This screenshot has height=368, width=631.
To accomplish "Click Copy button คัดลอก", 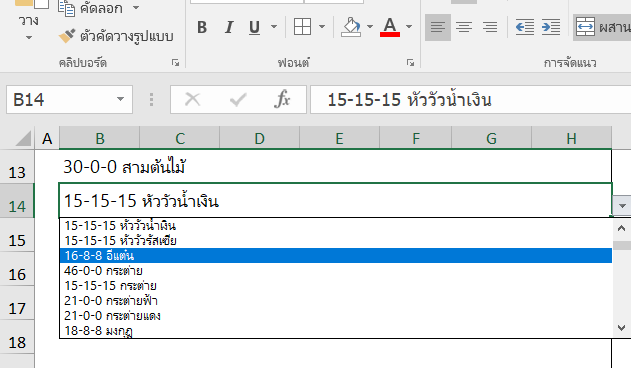I will point(91,8).
